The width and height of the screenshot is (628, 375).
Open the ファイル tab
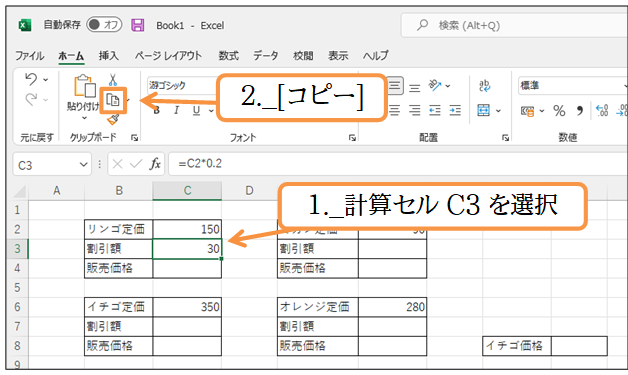click(x=29, y=55)
